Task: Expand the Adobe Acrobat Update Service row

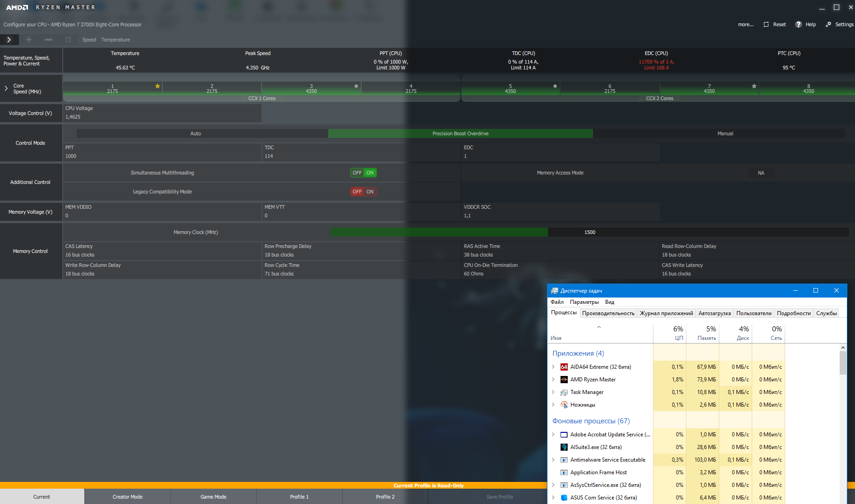Action: 553,435
